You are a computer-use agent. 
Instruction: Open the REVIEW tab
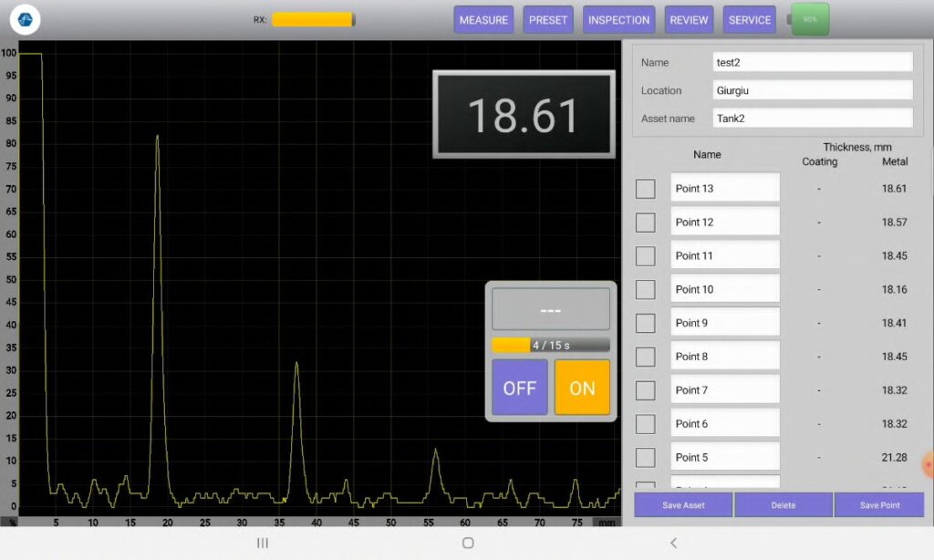tap(689, 20)
